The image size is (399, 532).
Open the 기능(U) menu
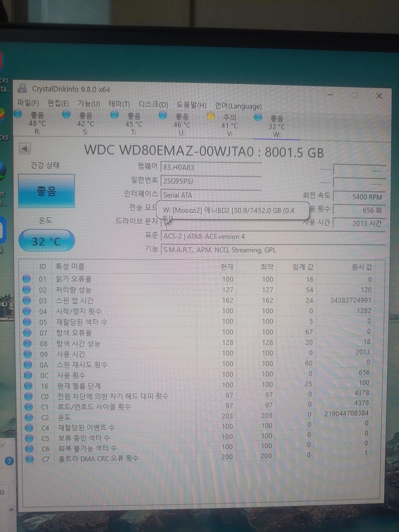88,104
